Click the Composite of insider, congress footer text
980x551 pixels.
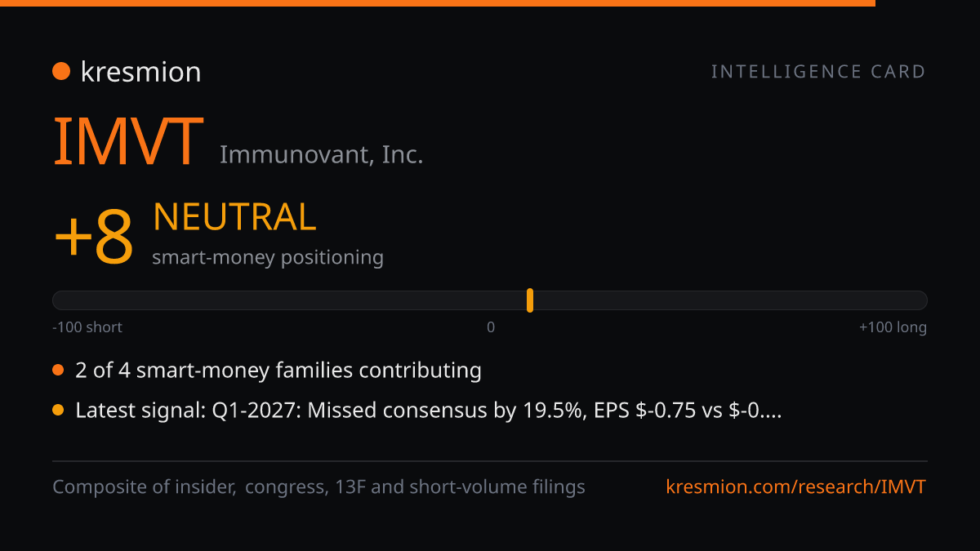click(318, 487)
